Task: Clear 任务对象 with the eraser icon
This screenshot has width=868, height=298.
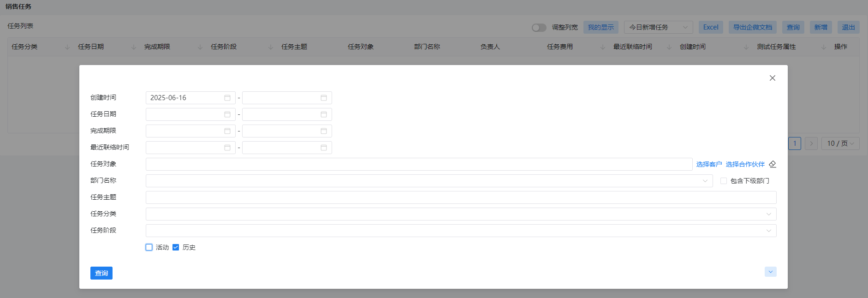Action: tap(773, 164)
